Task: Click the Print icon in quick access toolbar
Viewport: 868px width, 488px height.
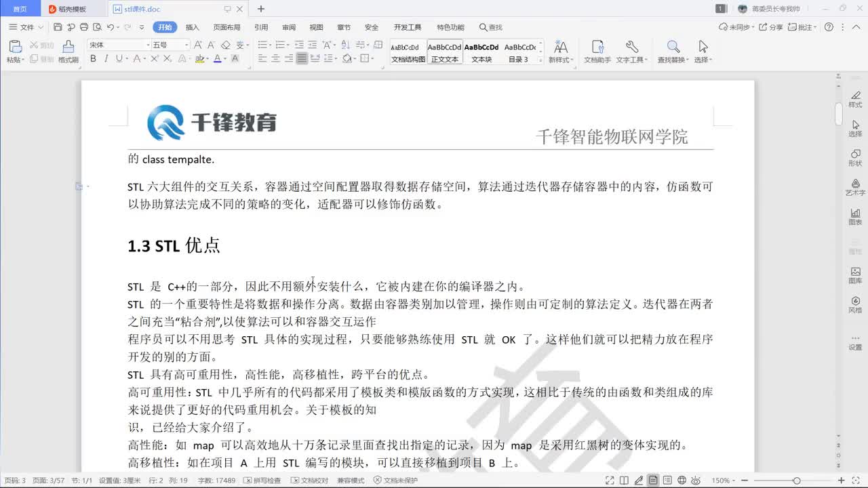Action: coord(83,27)
